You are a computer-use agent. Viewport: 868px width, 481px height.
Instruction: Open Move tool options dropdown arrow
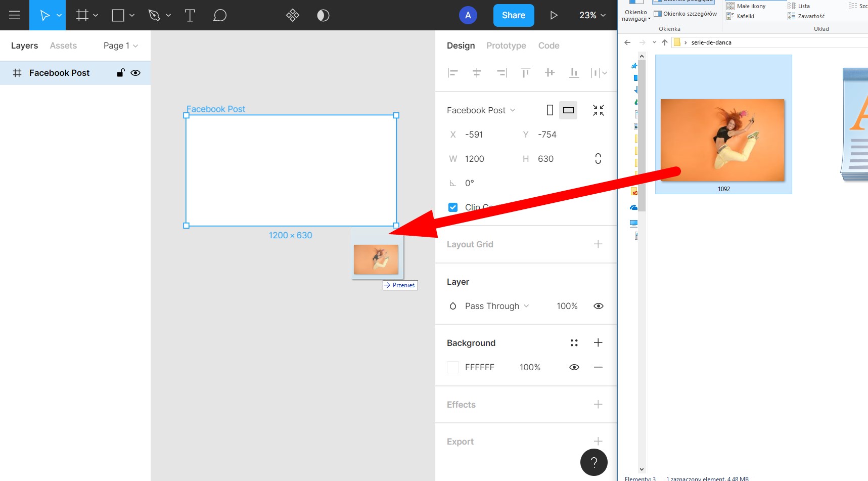(x=59, y=15)
